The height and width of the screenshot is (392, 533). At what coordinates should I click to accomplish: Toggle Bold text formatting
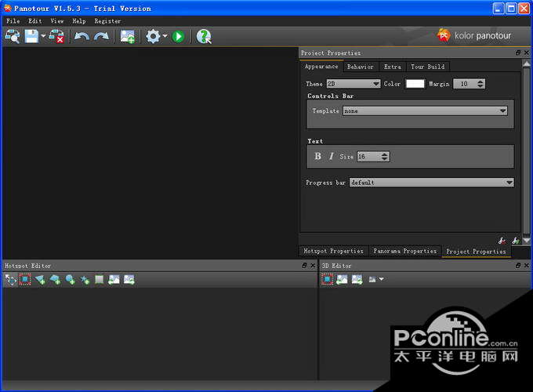coord(317,156)
